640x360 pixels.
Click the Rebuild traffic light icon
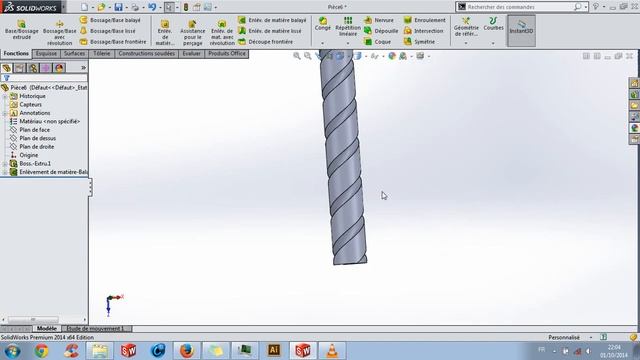186,7
